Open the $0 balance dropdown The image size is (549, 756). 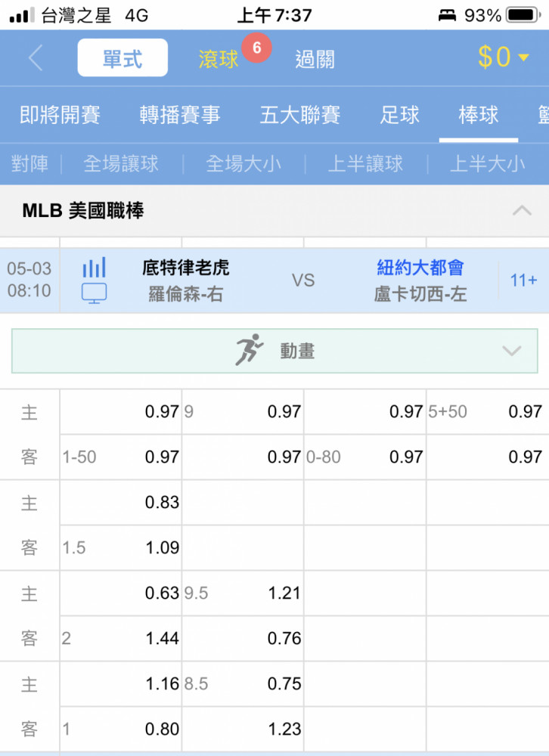coord(504,57)
